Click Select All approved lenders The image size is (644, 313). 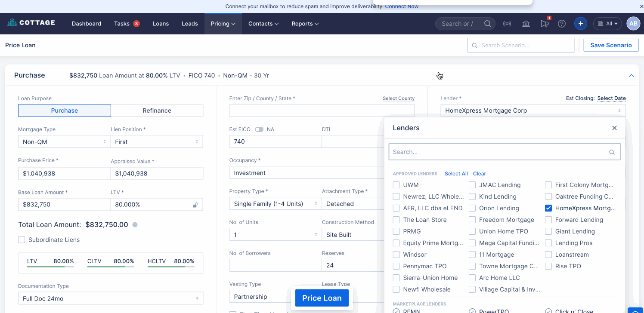click(456, 174)
